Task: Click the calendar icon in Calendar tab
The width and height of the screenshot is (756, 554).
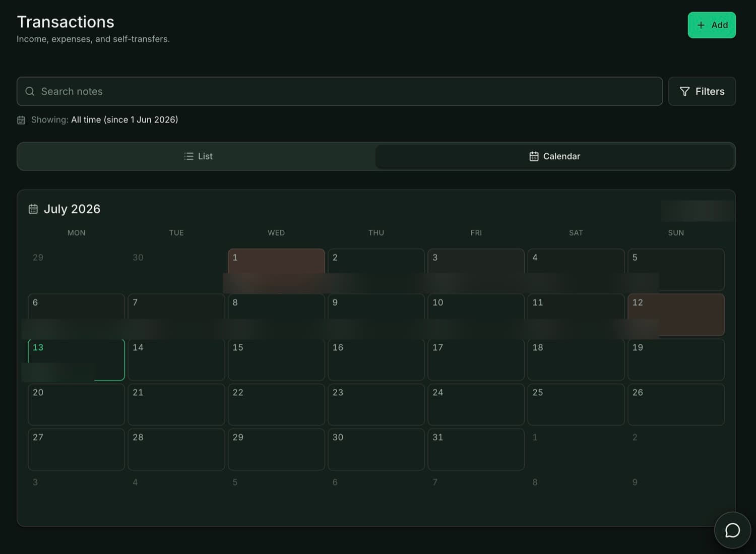Action: tap(534, 156)
